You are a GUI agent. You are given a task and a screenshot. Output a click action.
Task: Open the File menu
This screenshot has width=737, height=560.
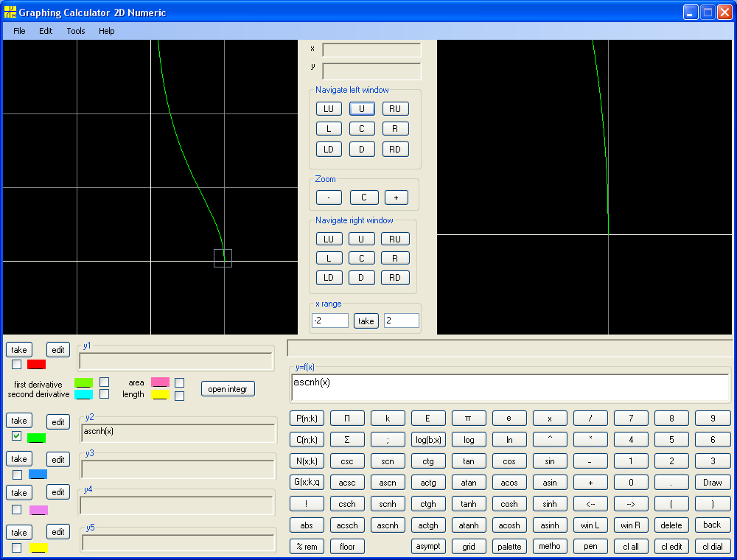click(19, 31)
